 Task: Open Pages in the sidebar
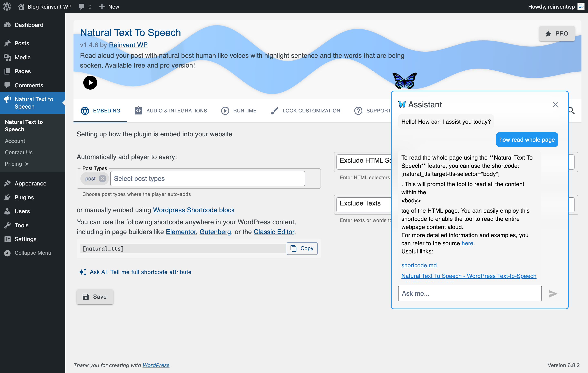pos(22,71)
